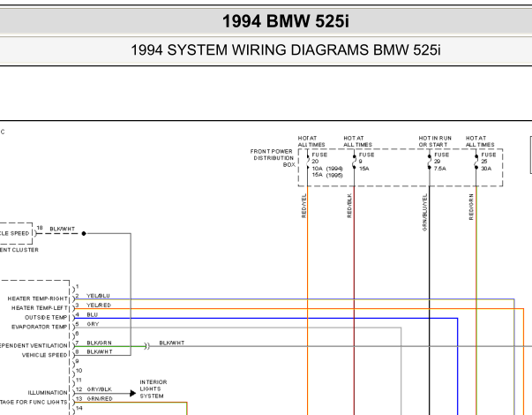Click the fuse symbol for Fuse 29
Image resolution: width=532 pixels, height=415 pixels.
coord(429,162)
